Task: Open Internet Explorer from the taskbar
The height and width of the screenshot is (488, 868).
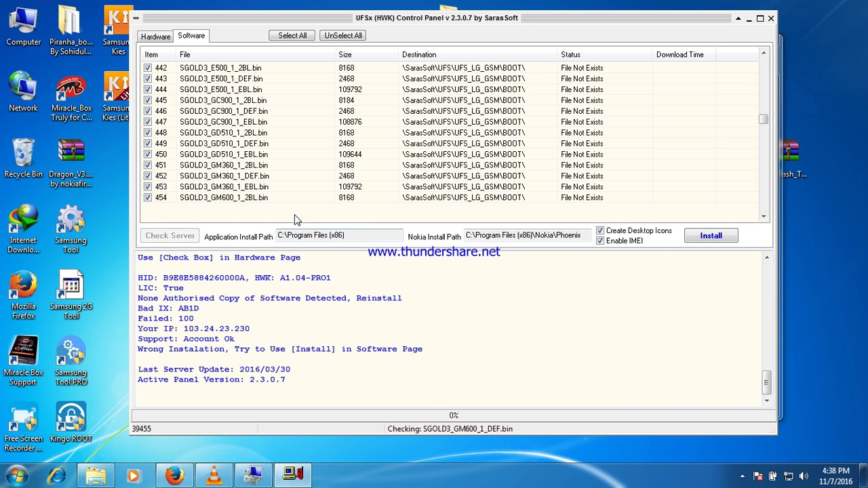Action: click(56, 475)
